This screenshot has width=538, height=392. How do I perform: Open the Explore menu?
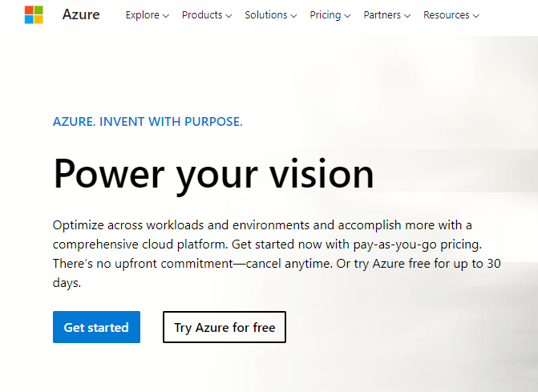pyautogui.click(x=142, y=15)
